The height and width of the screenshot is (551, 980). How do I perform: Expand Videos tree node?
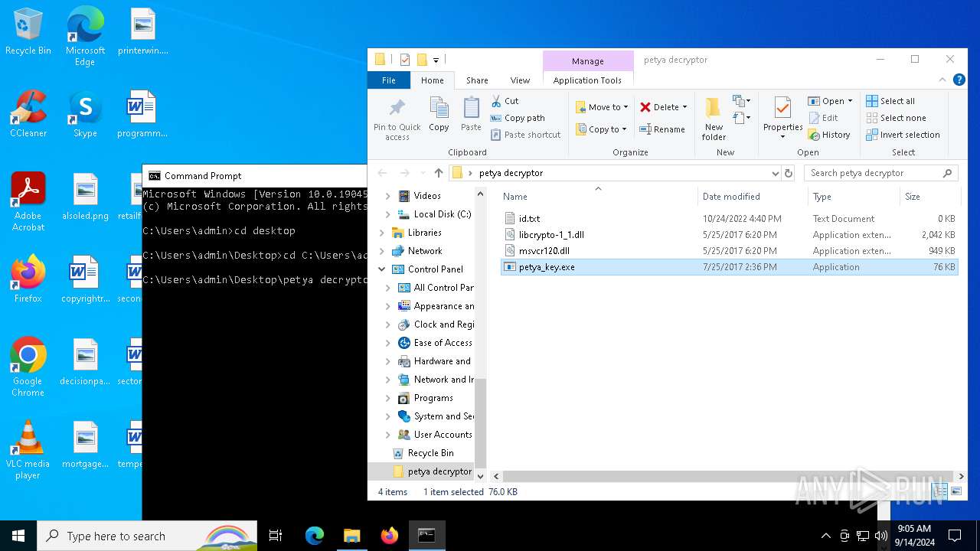click(387, 196)
